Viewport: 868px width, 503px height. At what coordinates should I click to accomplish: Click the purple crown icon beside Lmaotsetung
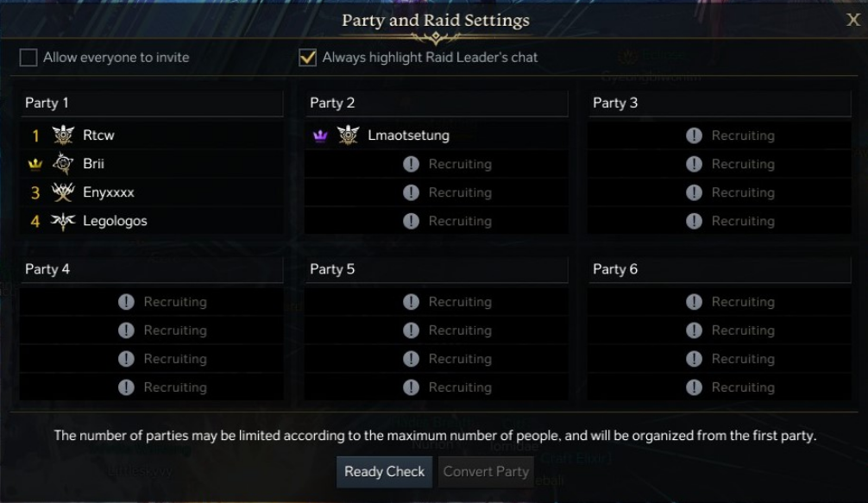pos(320,135)
